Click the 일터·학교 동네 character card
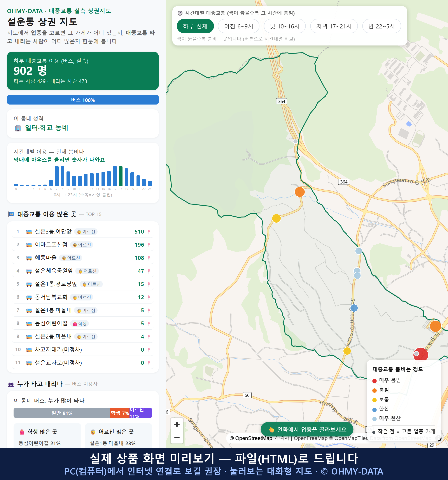 [x=83, y=124]
